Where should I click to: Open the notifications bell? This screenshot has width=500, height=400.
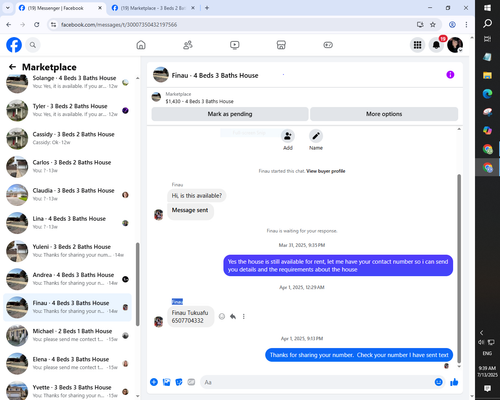[436, 45]
